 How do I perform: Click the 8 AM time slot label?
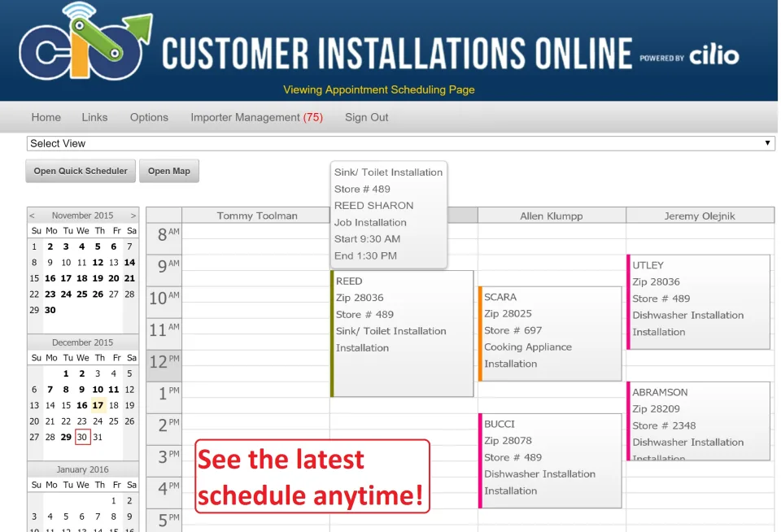tap(164, 238)
